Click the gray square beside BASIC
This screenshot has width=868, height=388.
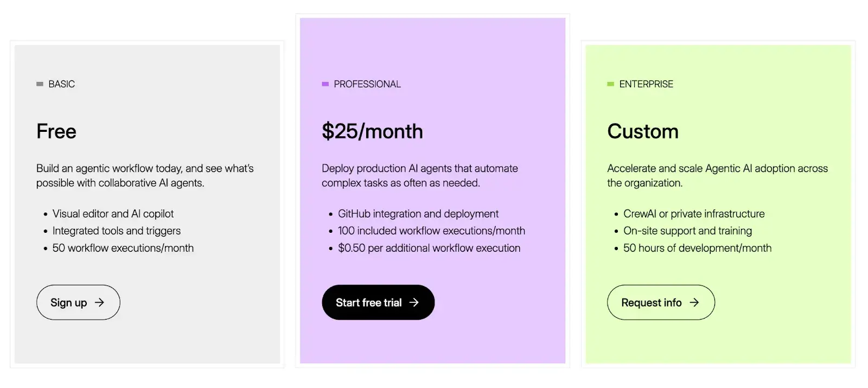click(40, 84)
